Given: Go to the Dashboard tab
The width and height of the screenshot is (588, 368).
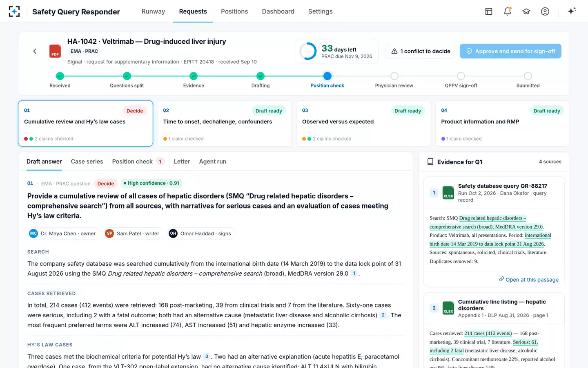Looking at the screenshot, I should click(x=278, y=11).
